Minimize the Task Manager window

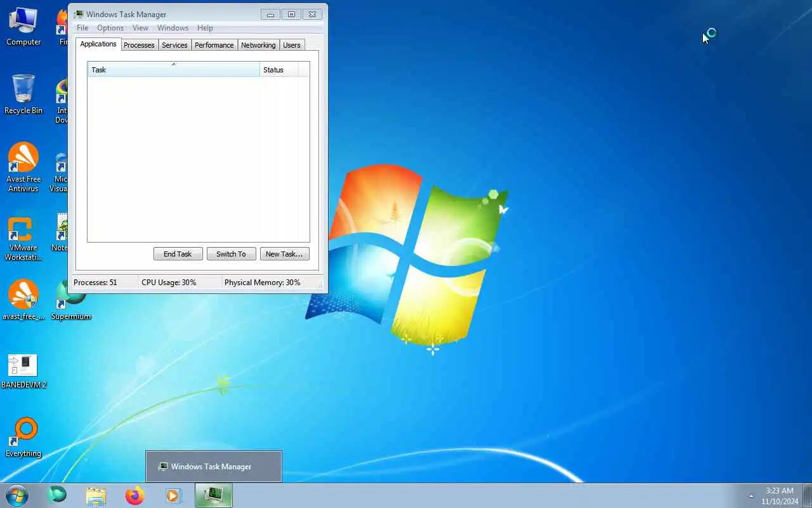click(270, 14)
